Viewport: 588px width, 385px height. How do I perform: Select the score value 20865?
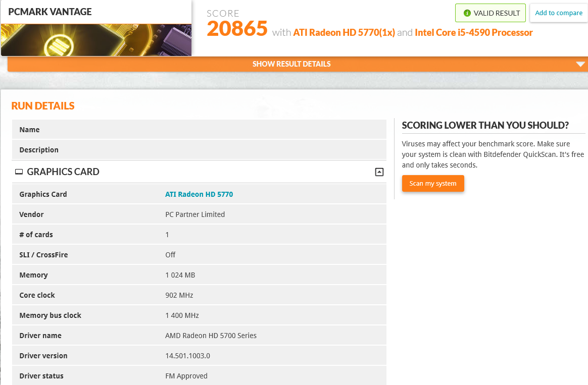point(237,28)
